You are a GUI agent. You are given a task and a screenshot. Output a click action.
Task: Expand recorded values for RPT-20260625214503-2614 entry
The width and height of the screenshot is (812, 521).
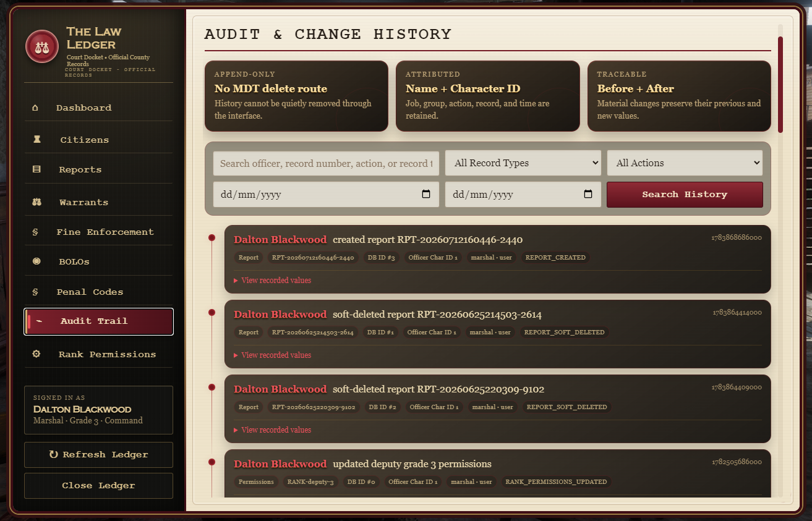[272, 355]
